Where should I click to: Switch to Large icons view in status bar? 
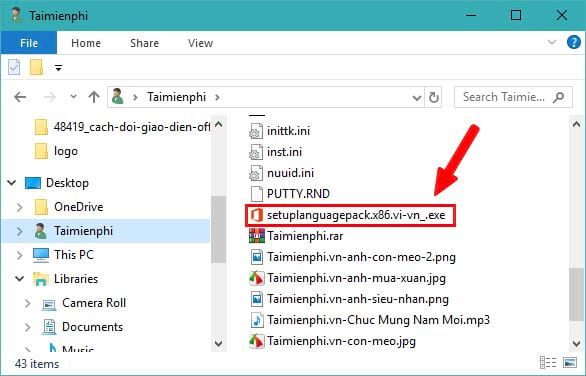coord(570,363)
